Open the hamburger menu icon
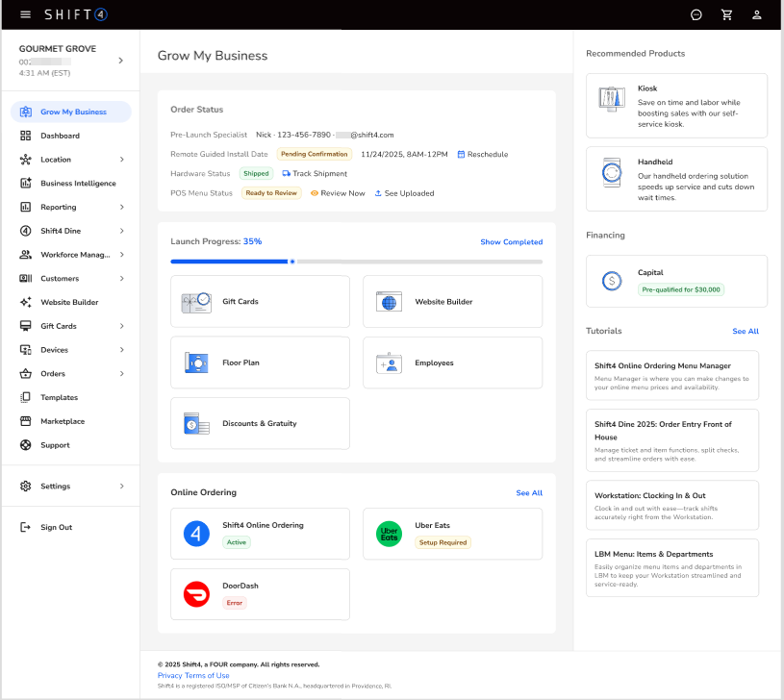 (x=26, y=14)
